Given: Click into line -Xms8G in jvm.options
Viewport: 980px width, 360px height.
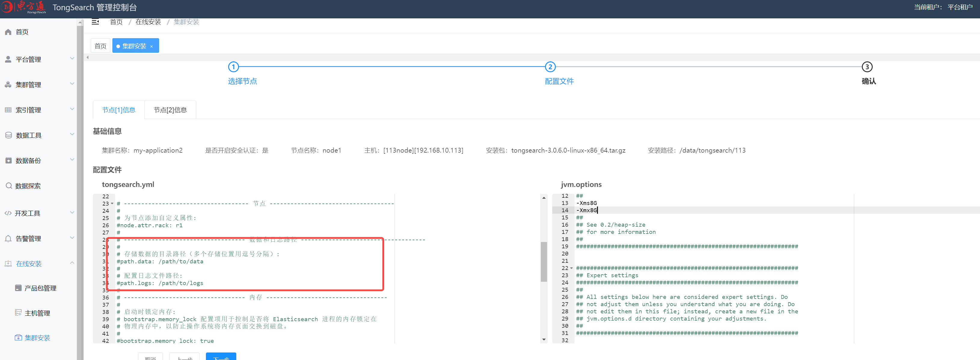Looking at the screenshot, I should [x=586, y=203].
